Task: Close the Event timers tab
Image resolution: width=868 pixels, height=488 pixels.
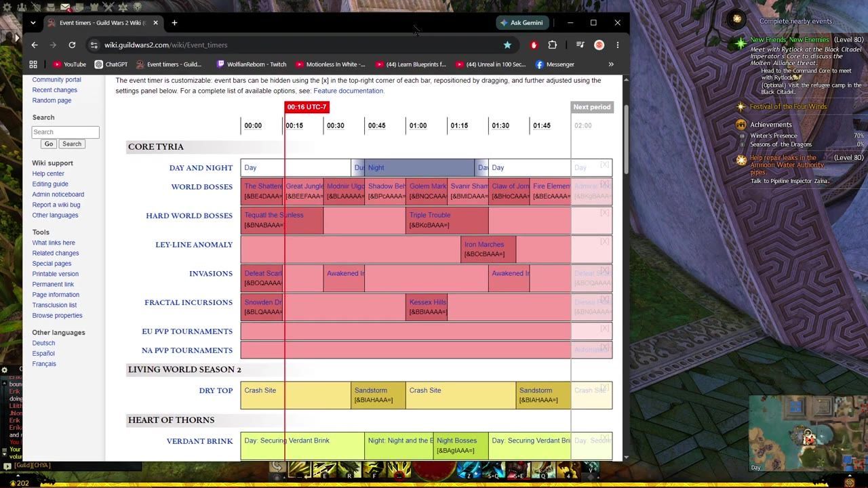Action: tap(155, 22)
